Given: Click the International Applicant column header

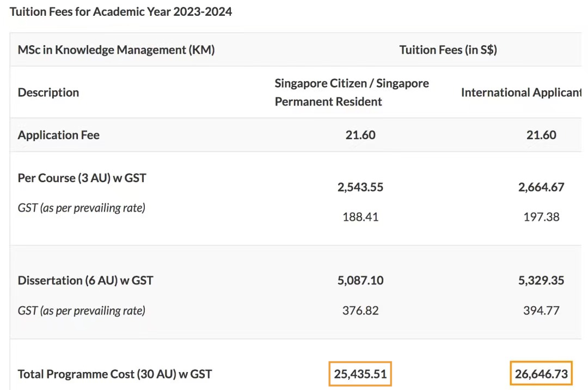Looking at the screenshot, I should coord(520,92).
